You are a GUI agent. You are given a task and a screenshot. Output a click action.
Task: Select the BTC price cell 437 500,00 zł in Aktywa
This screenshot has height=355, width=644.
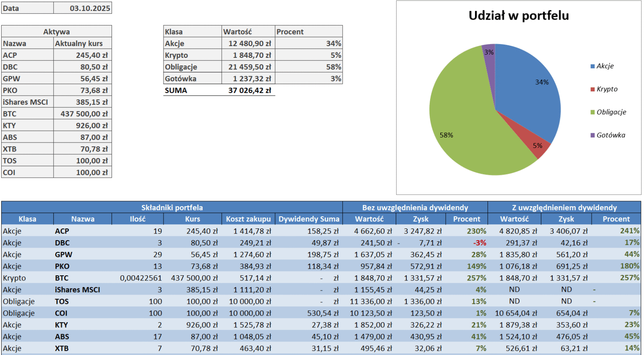tap(83, 114)
